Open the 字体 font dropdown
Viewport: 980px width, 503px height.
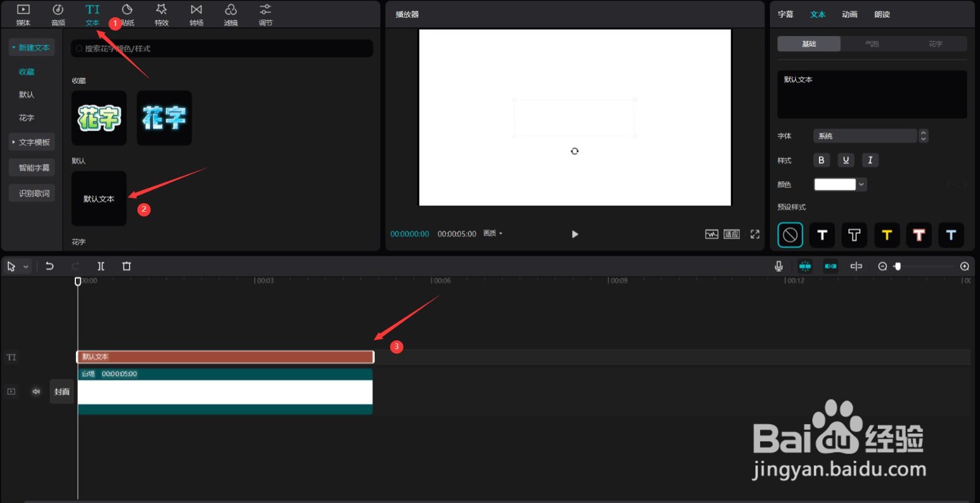coord(865,136)
